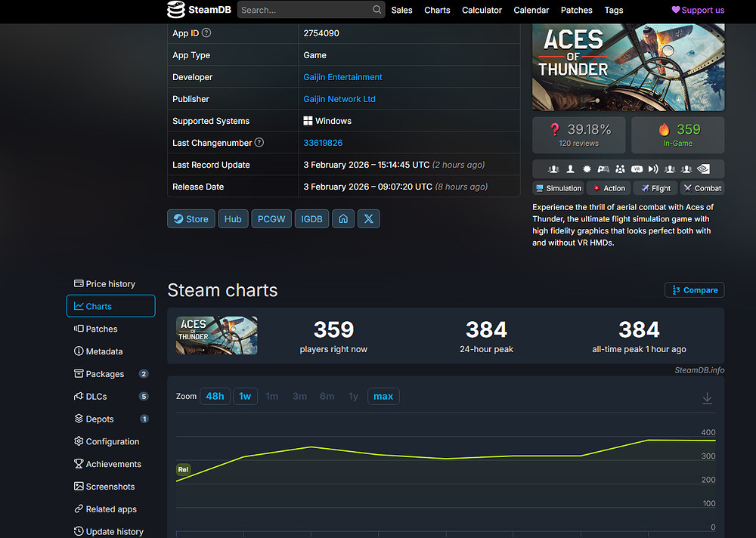
Task: Click the search magnifier icon
Action: [x=377, y=10]
